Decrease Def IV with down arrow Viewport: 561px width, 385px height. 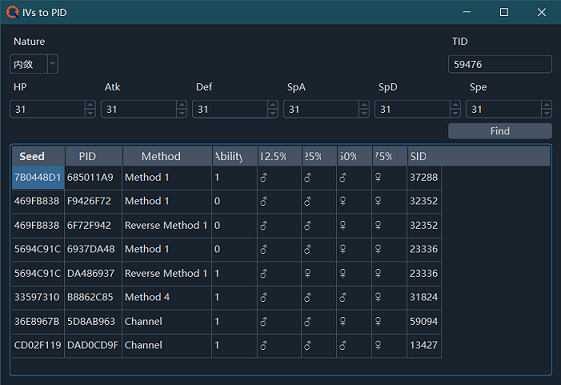coord(273,113)
